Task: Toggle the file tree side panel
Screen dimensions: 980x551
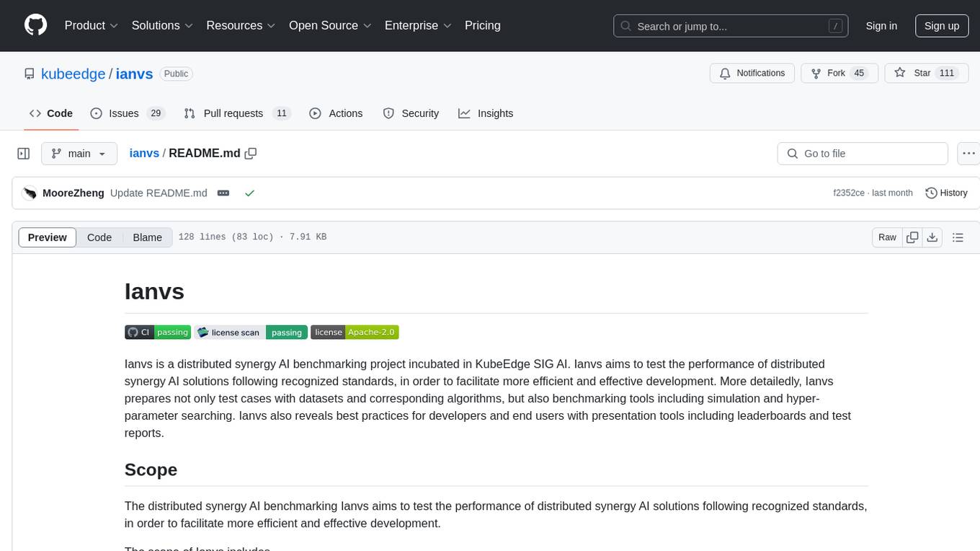Action: (x=24, y=154)
